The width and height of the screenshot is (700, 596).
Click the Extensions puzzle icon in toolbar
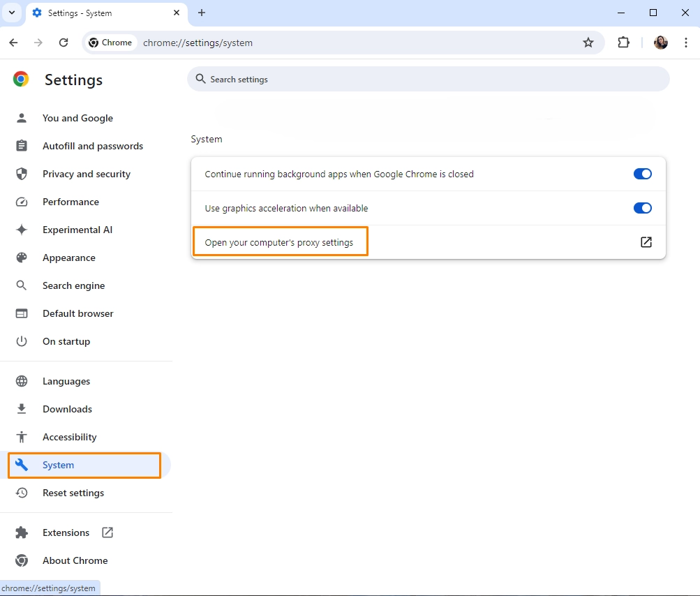(x=623, y=43)
